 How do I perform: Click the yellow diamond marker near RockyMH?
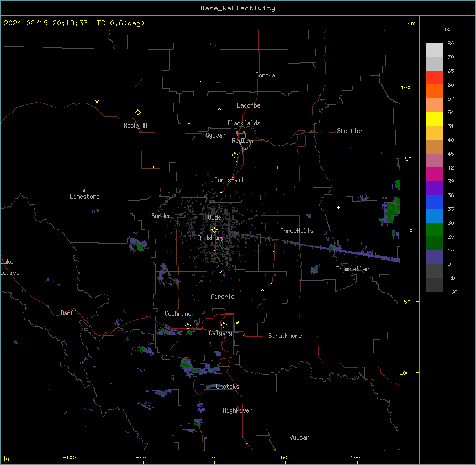point(138,113)
